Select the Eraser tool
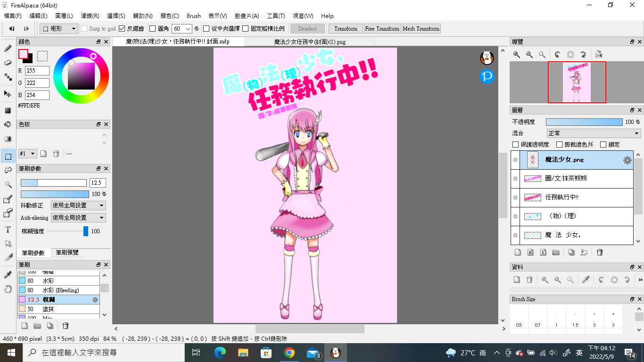The image size is (644, 362). pyautogui.click(x=8, y=63)
